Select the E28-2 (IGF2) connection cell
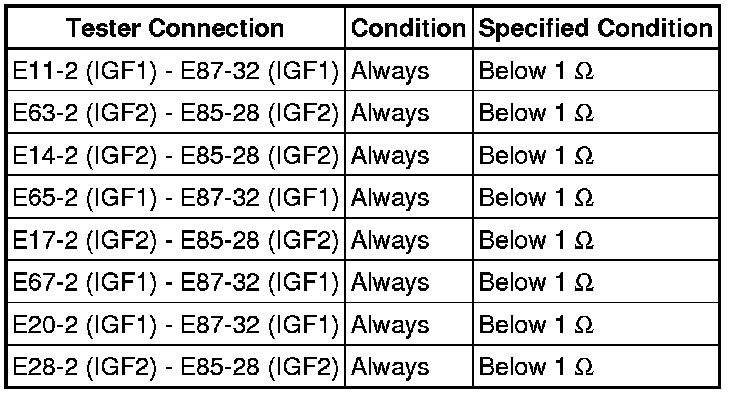Viewport: 752px width, 394px height. (176, 366)
